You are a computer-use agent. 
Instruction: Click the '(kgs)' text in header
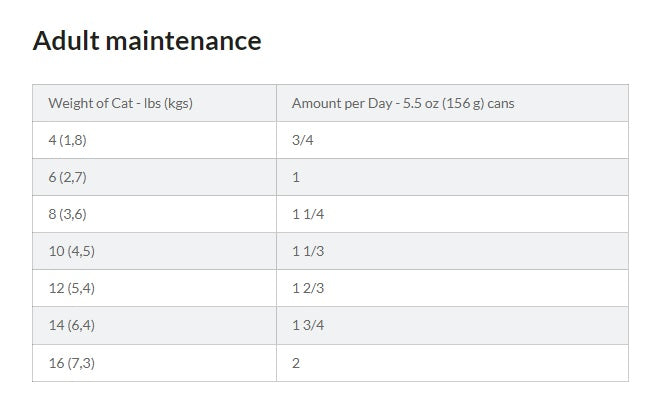[178, 103]
